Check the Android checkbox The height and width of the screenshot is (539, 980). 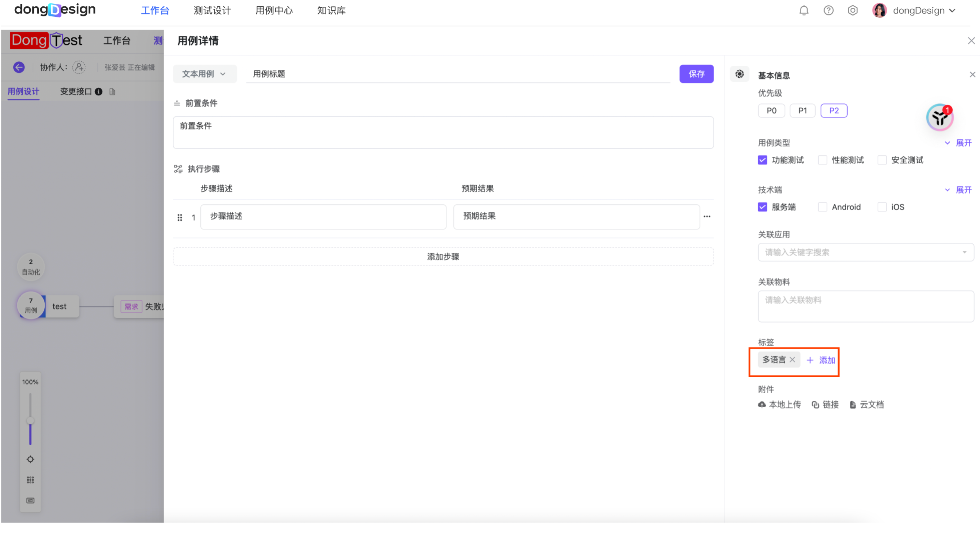pyautogui.click(x=822, y=207)
